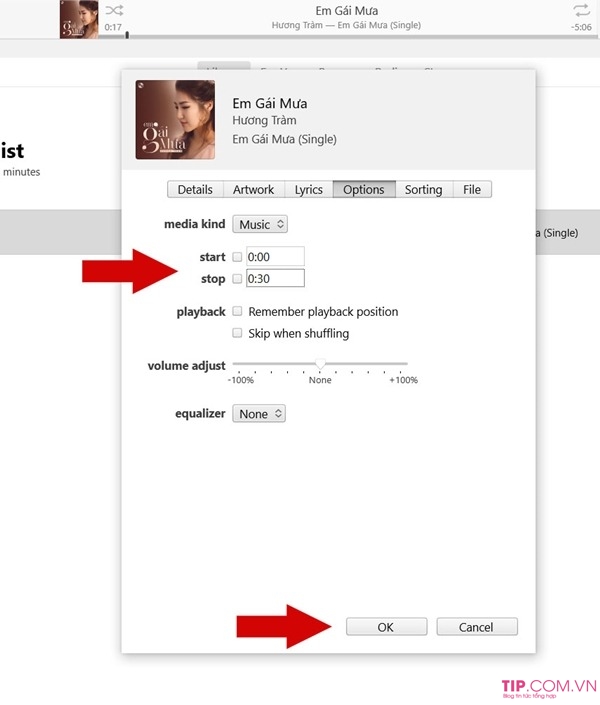
Task: Check Skip when shuffling
Action: (x=237, y=333)
